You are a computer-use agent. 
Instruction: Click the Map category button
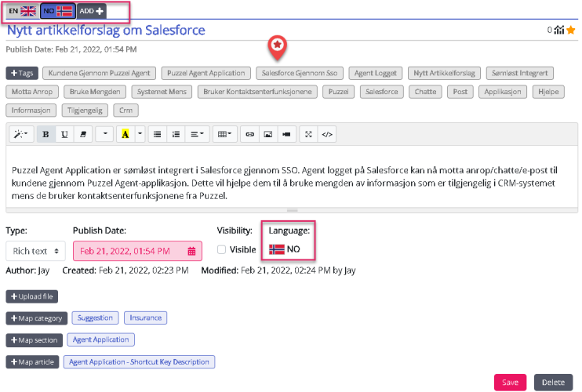[x=36, y=318]
